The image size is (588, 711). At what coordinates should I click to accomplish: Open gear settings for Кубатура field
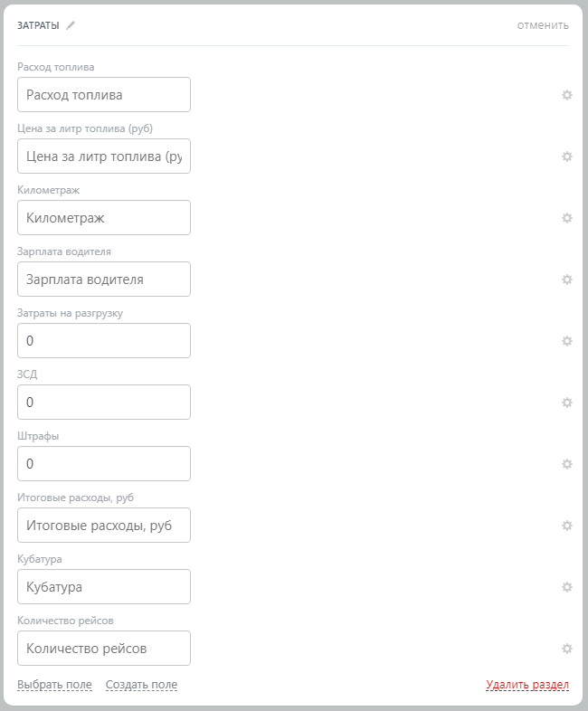point(567,587)
